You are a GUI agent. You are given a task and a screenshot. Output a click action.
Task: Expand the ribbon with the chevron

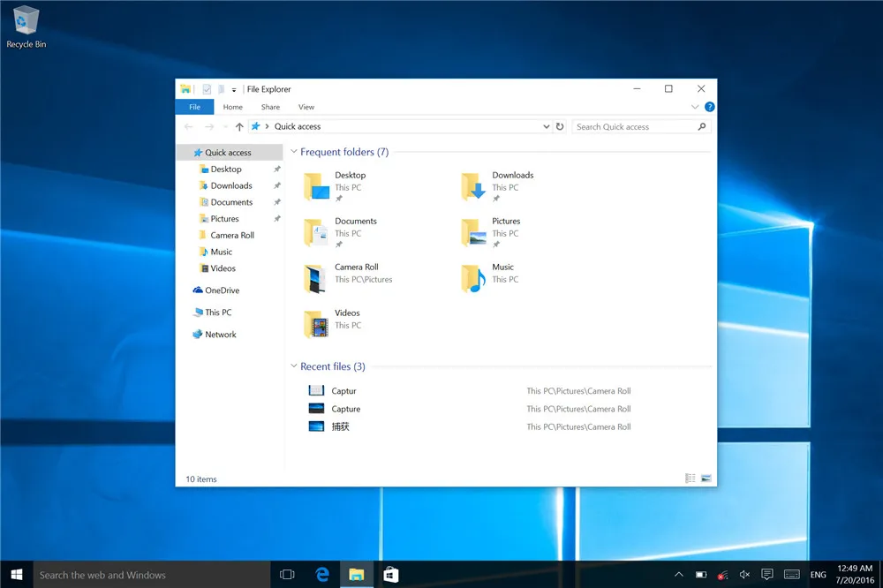point(695,107)
